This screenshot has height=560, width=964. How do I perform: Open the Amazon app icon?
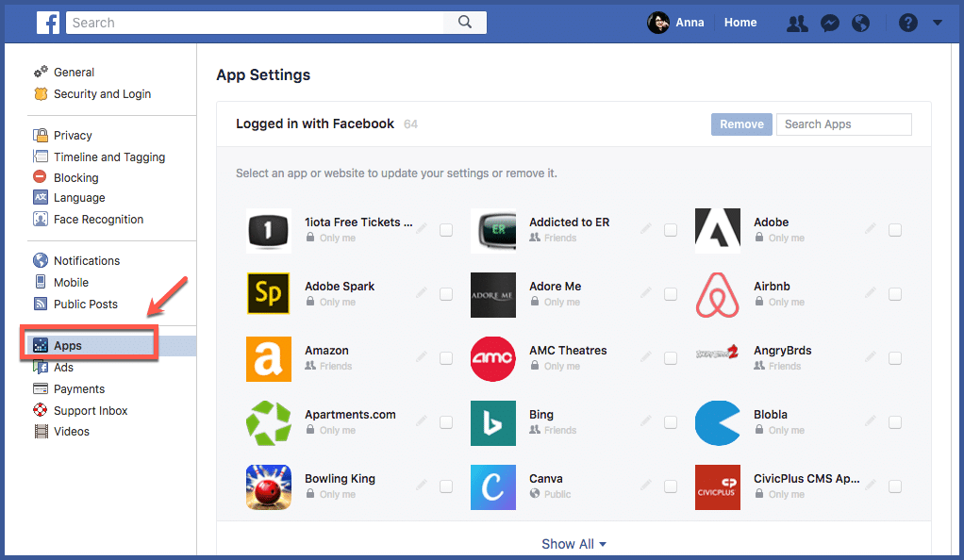click(x=269, y=359)
